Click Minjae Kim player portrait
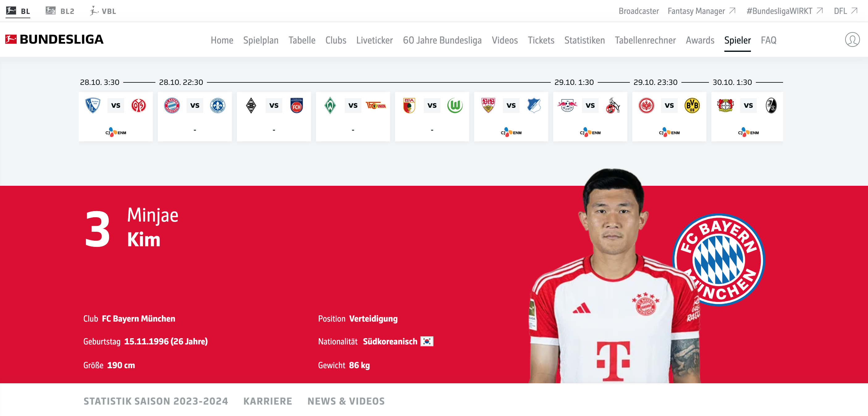Screen dimensions: 868x416 (615, 276)
